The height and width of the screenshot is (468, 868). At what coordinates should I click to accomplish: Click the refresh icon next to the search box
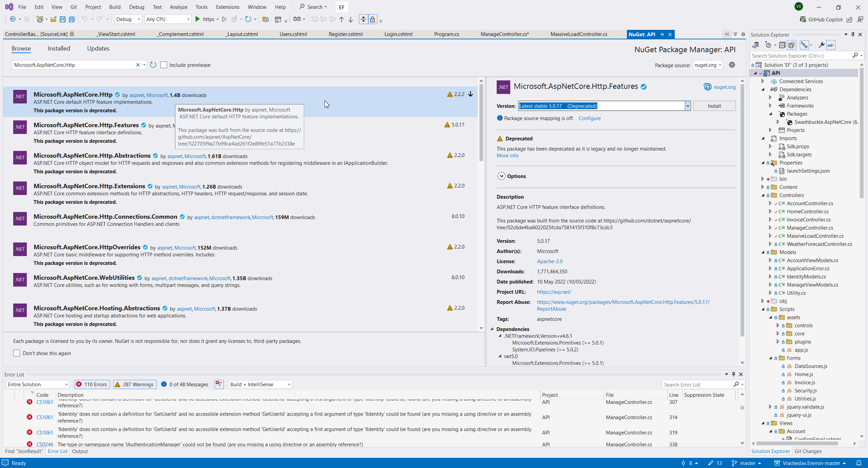click(153, 65)
